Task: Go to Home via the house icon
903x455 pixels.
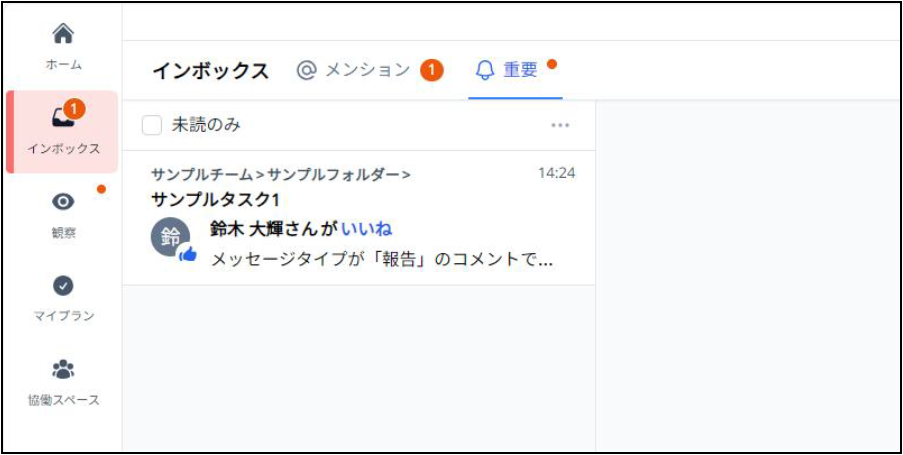Action: [63, 34]
